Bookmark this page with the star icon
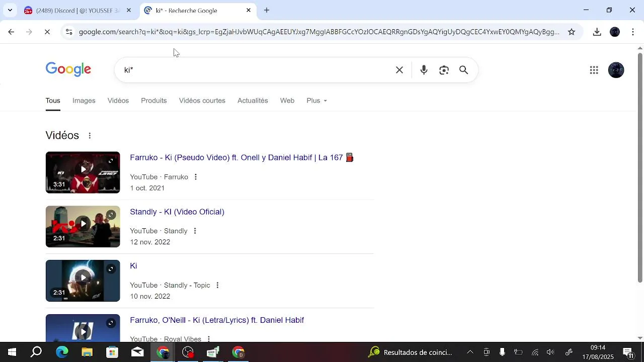 point(572,32)
